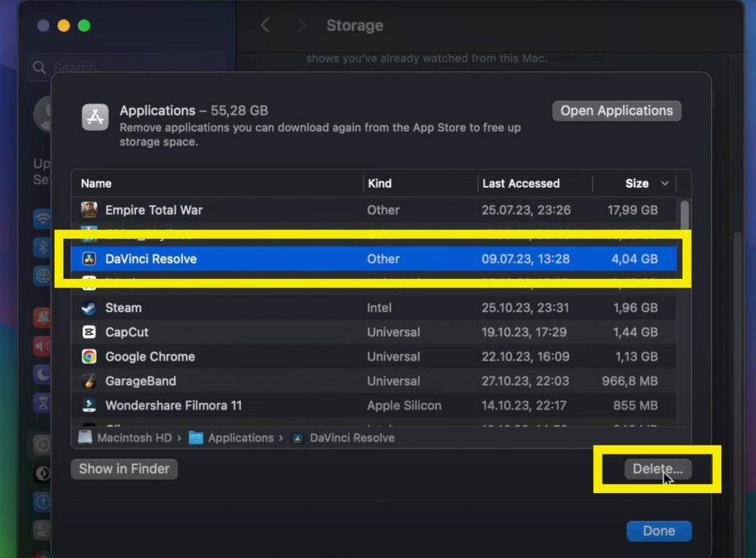The height and width of the screenshot is (558, 756).
Task: Click the blue Done button
Action: pyautogui.click(x=658, y=531)
